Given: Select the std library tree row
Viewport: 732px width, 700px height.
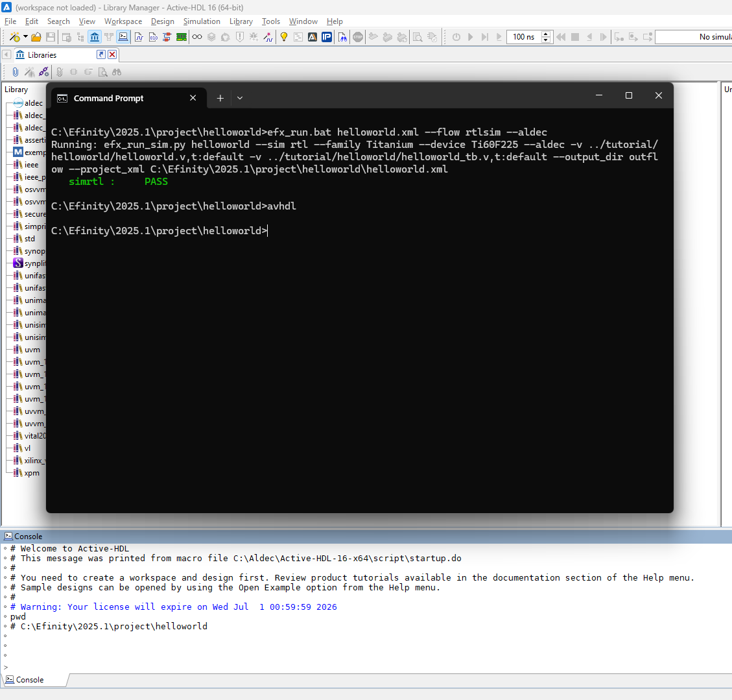Looking at the screenshot, I should pyautogui.click(x=24, y=239).
